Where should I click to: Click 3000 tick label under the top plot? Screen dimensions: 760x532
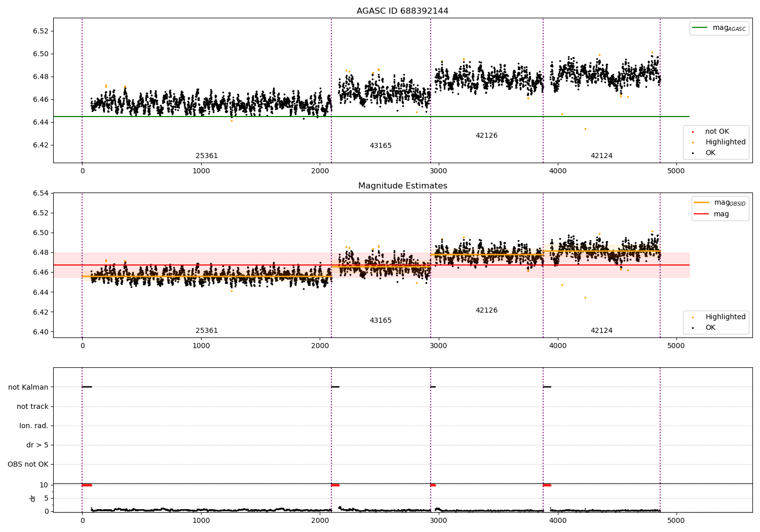click(439, 171)
